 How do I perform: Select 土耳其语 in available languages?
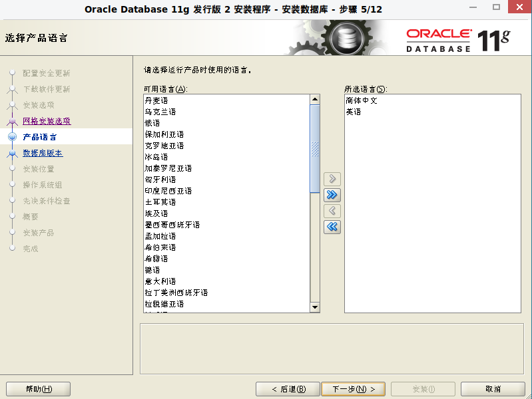click(226, 202)
